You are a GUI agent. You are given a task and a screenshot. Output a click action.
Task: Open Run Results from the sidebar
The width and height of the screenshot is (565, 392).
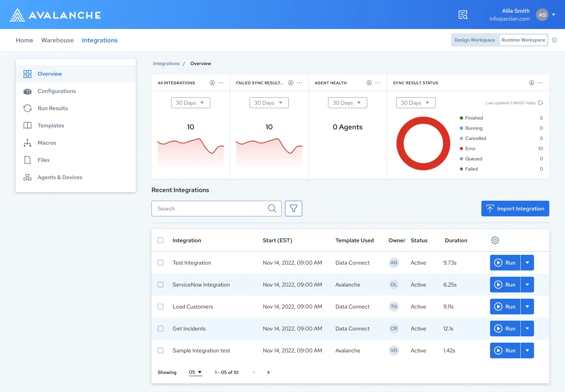[53, 108]
